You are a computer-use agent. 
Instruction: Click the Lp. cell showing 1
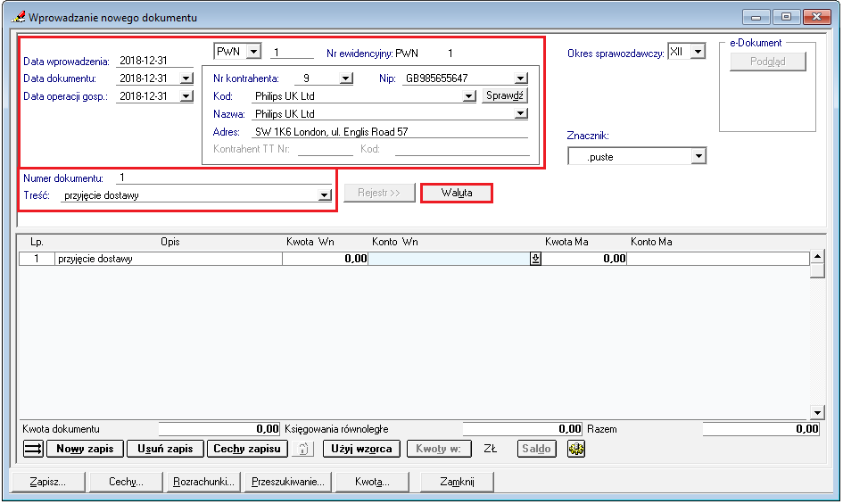(37, 259)
